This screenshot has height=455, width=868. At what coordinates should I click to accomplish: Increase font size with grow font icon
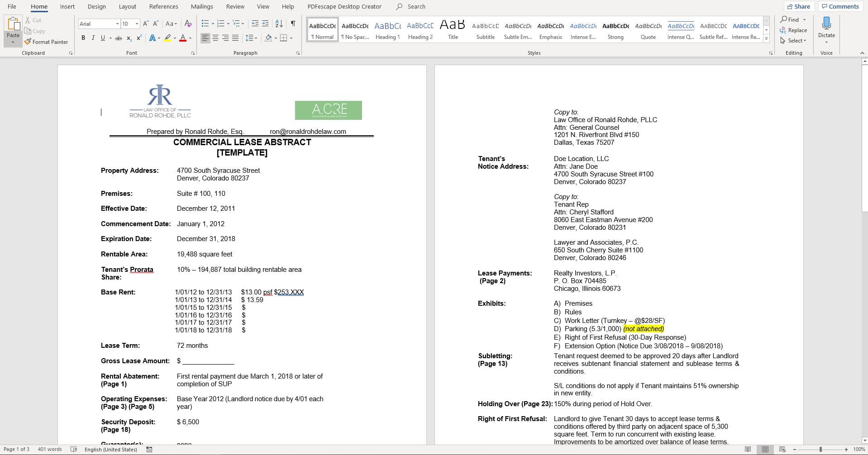coord(146,24)
